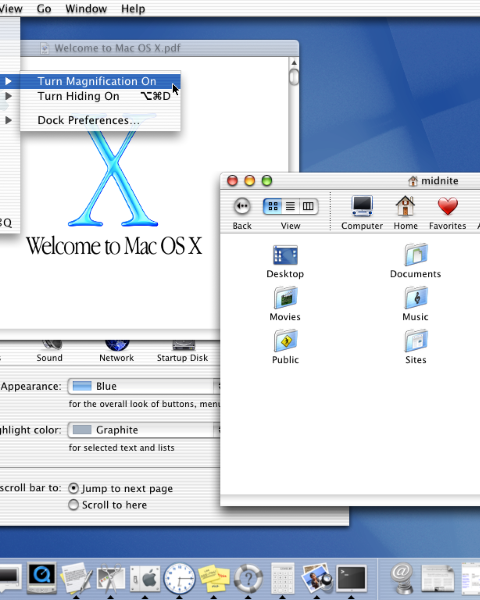
Task: Click the highlighted submenu arrow in left menu
Action: point(8,81)
